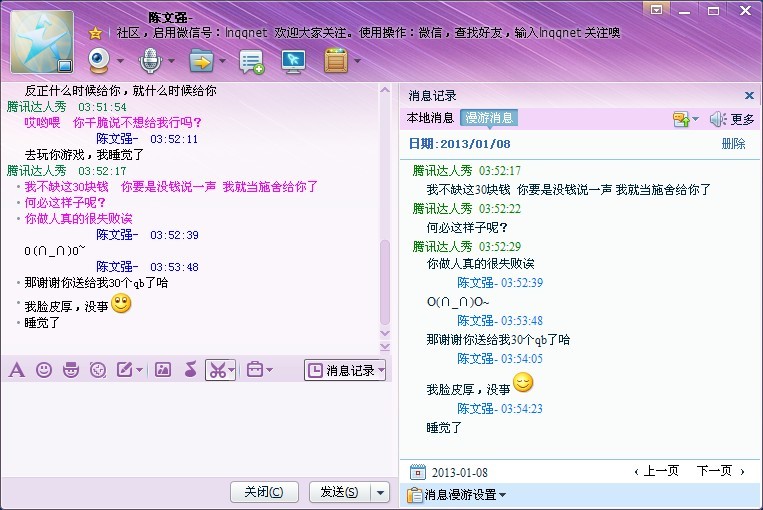Screen dimensions: 763x510
Task: Open calendar date picker icon
Action: pyautogui.click(x=418, y=472)
